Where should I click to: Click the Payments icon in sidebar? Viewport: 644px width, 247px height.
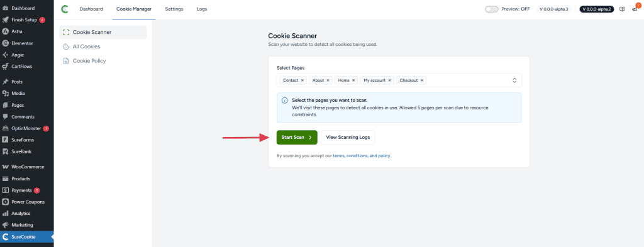5,190
